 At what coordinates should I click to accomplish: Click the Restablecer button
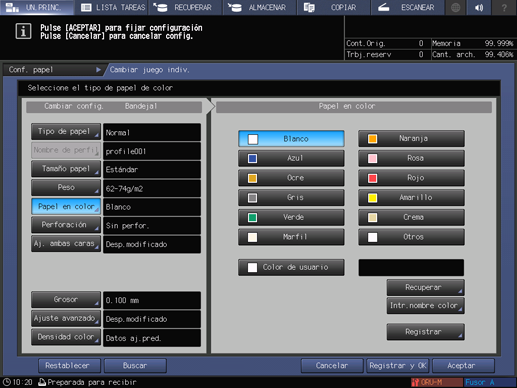69,366
